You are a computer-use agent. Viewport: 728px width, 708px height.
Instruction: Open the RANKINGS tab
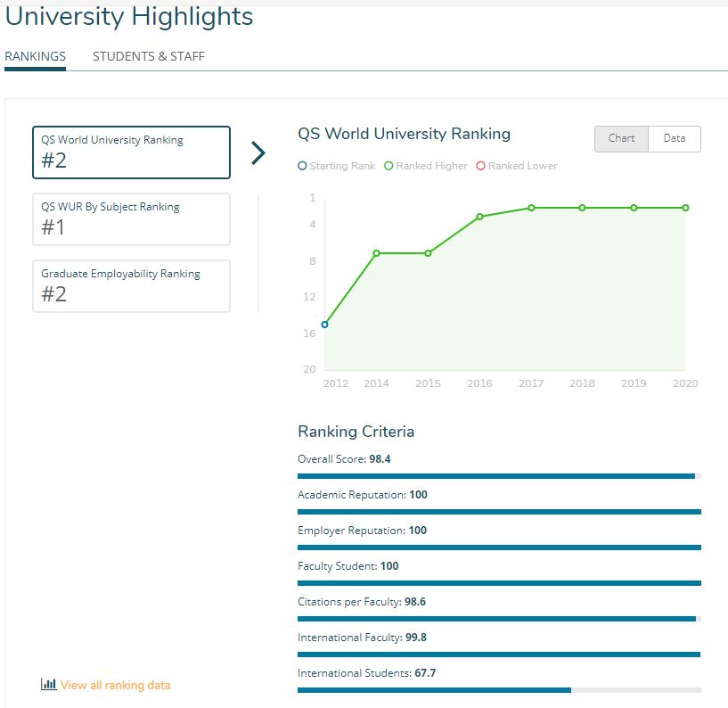pyautogui.click(x=36, y=57)
